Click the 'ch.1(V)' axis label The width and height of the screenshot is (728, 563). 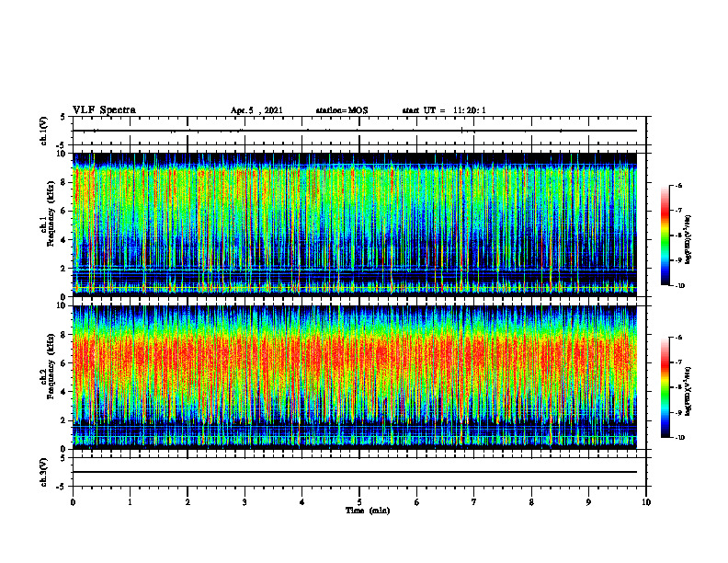pos(44,131)
